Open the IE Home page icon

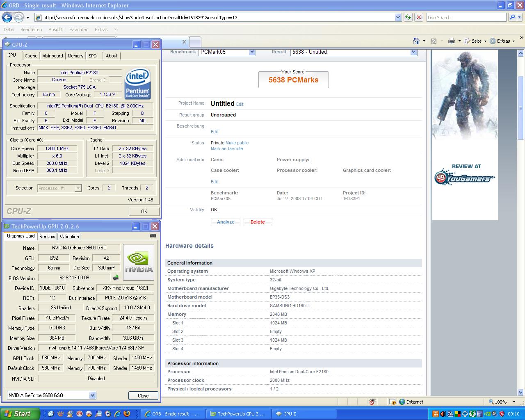tap(416, 41)
